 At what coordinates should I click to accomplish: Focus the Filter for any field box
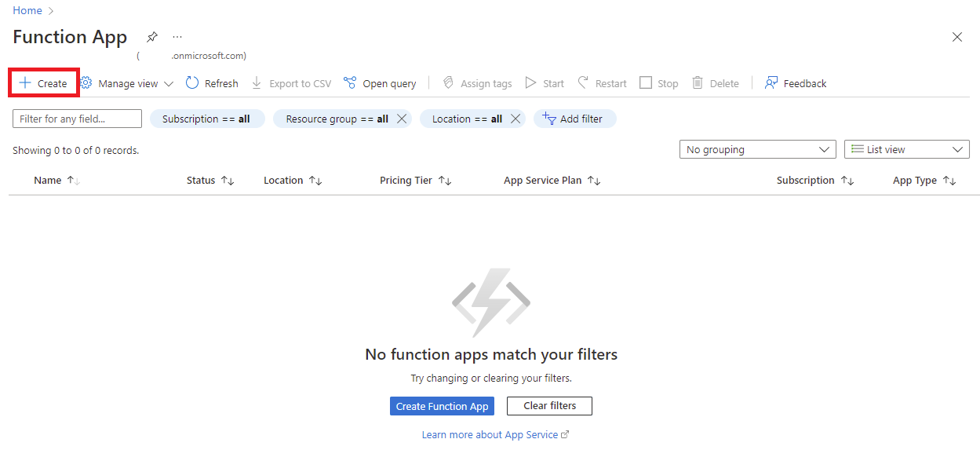pos(77,119)
